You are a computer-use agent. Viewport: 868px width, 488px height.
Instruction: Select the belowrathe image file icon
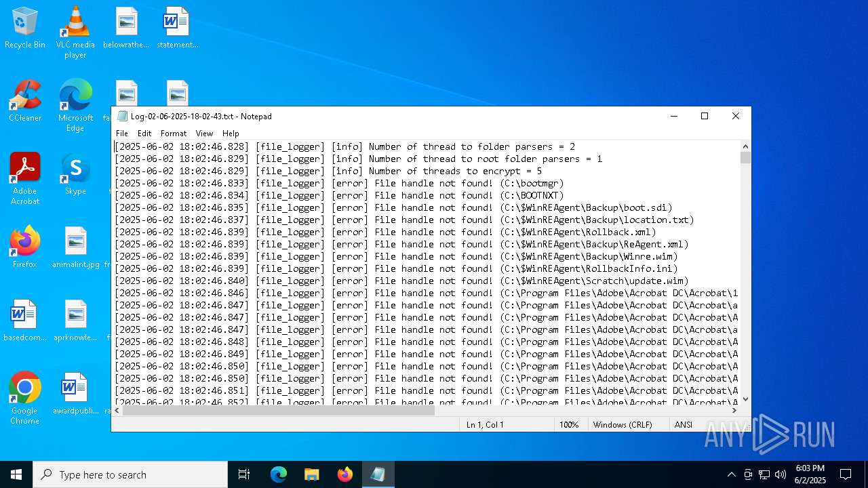point(126,28)
